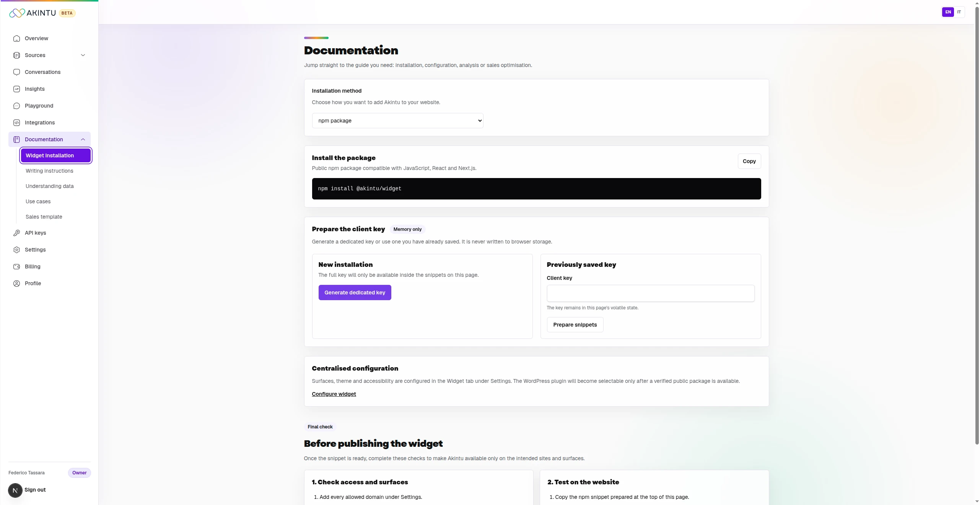Click the Integrations code icon
The image size is (980, 505).
coord(16,123)
